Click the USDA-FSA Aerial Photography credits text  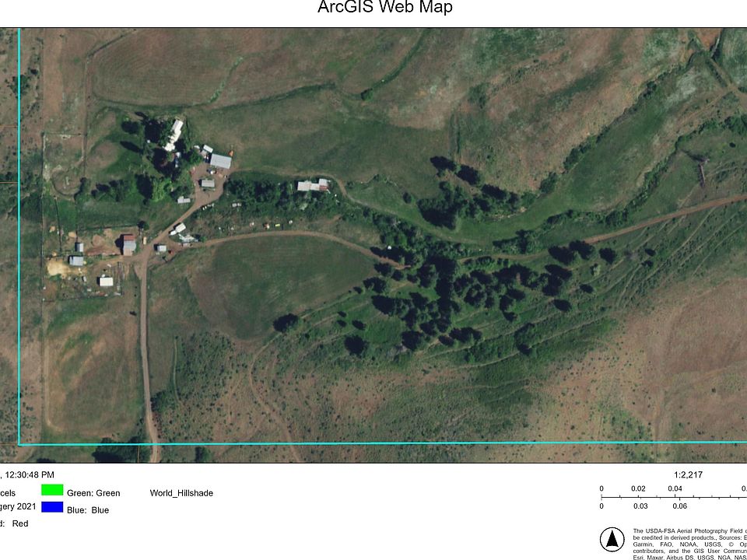coord(689,537)
